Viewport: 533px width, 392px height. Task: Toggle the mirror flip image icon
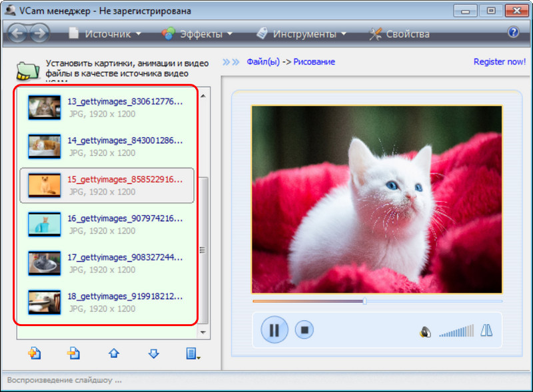tap(486, 330)
